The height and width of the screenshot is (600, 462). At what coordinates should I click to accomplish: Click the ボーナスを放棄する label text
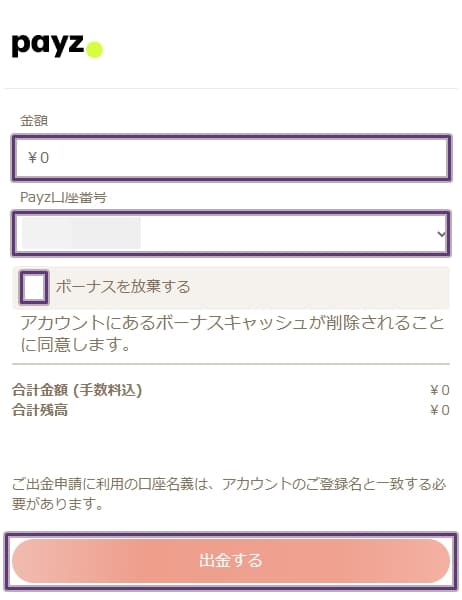[x=123, y=286]
